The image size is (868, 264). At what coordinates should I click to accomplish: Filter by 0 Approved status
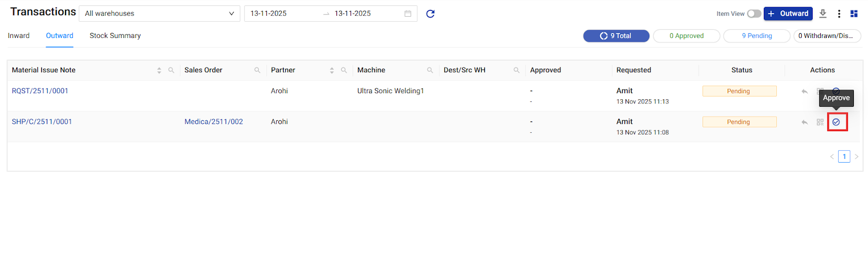[686, 36]
